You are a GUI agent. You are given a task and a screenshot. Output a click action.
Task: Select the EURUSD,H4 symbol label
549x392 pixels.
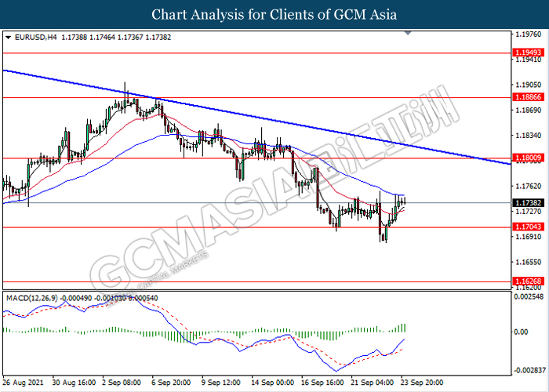pyautogui.click(x=36, y=37)
